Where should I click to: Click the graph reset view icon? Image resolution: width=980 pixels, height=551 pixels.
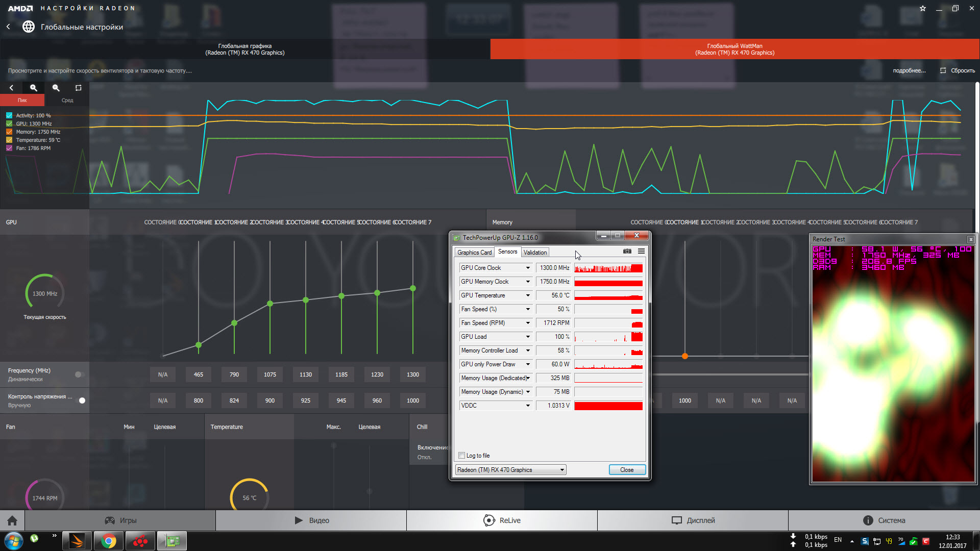click(x=78, y=88)
